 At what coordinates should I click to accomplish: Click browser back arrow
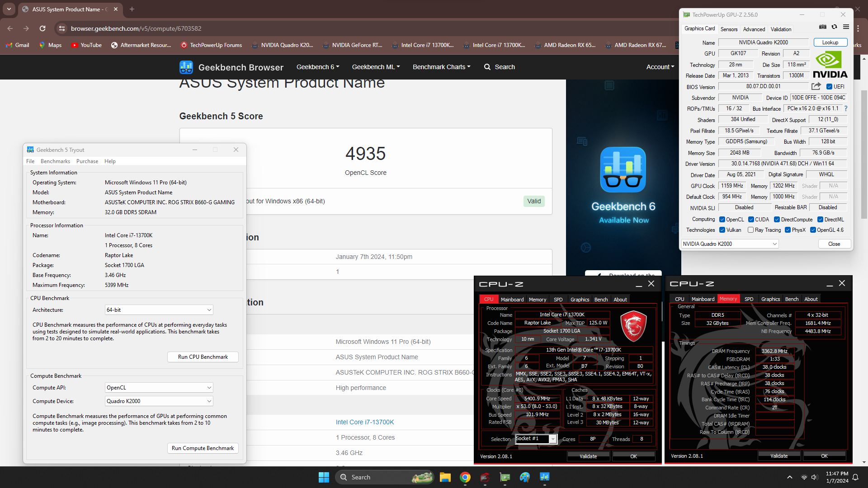point(10,28)
